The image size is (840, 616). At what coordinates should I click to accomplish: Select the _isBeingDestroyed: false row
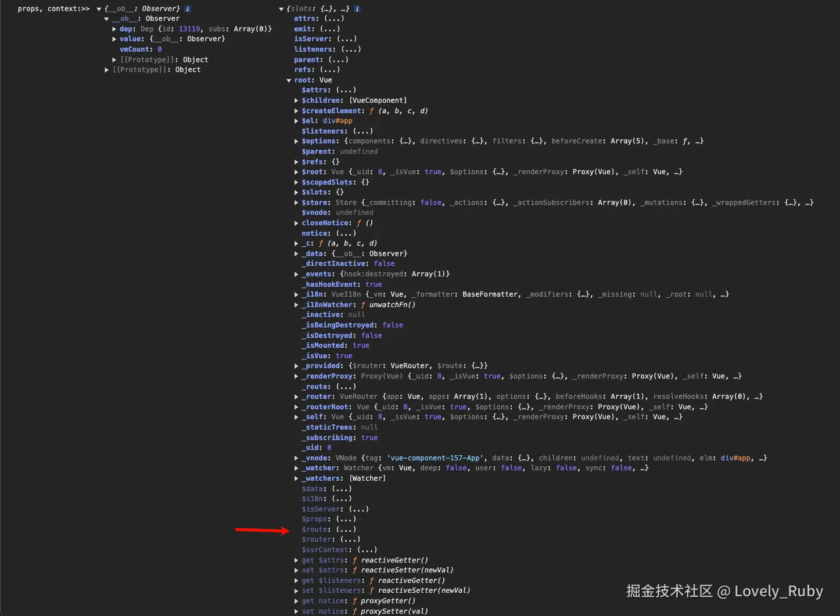click(x=352, y=325)
